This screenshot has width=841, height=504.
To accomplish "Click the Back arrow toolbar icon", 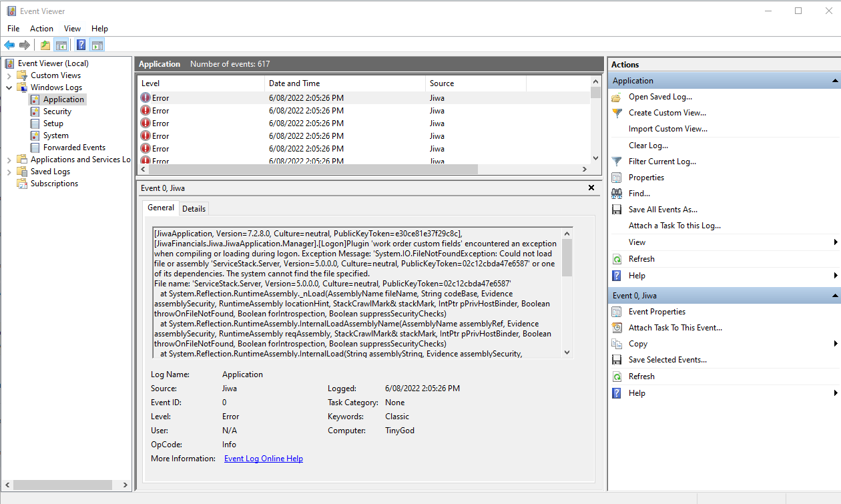I will [9, 45].
